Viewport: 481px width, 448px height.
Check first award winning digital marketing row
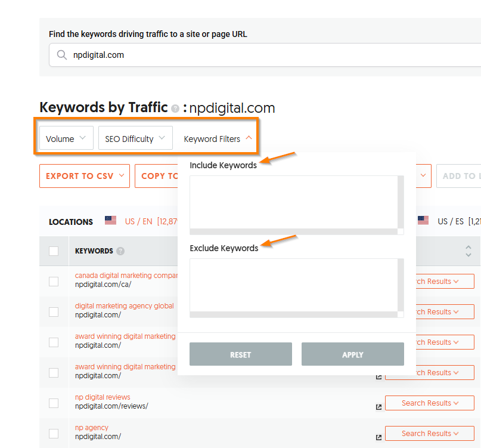[x=54, y=342]
